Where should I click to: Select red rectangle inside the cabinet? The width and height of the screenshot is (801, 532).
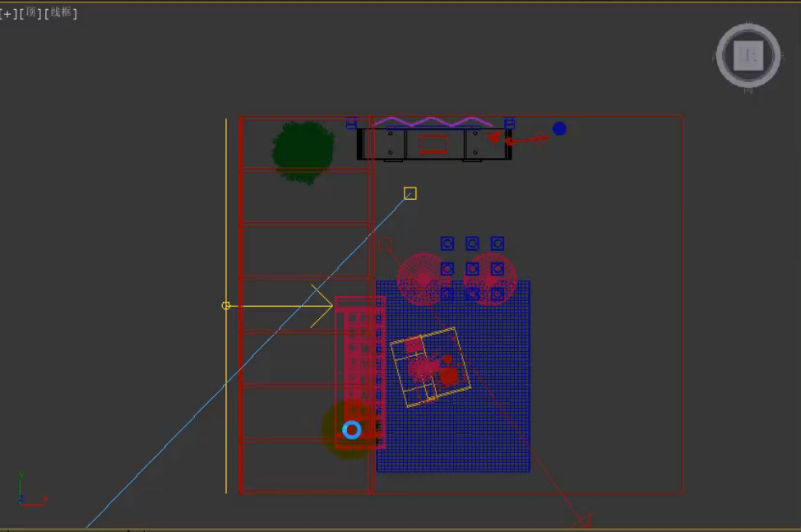[x=433, y=145]
